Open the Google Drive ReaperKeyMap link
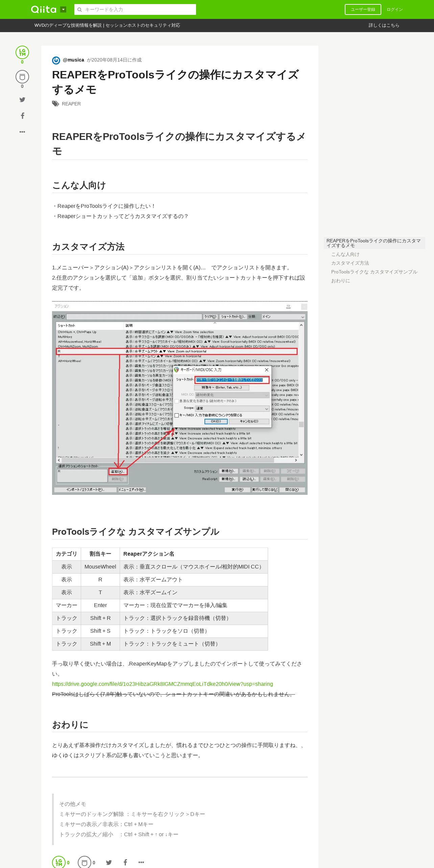The width and height of the screenshot is (434, 868). tap(163, 684)
